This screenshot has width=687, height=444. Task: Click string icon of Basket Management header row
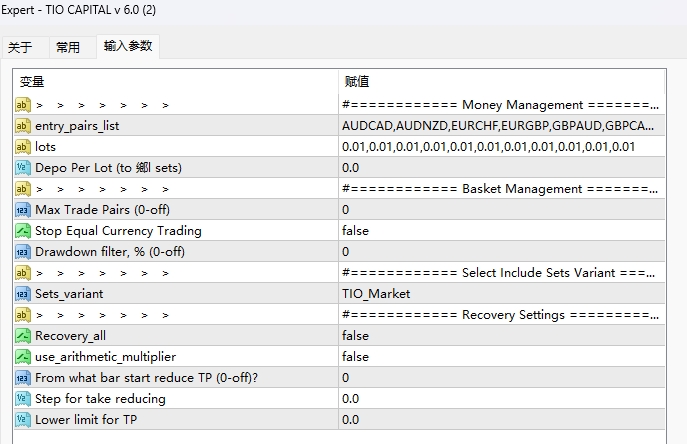[22, 189]
